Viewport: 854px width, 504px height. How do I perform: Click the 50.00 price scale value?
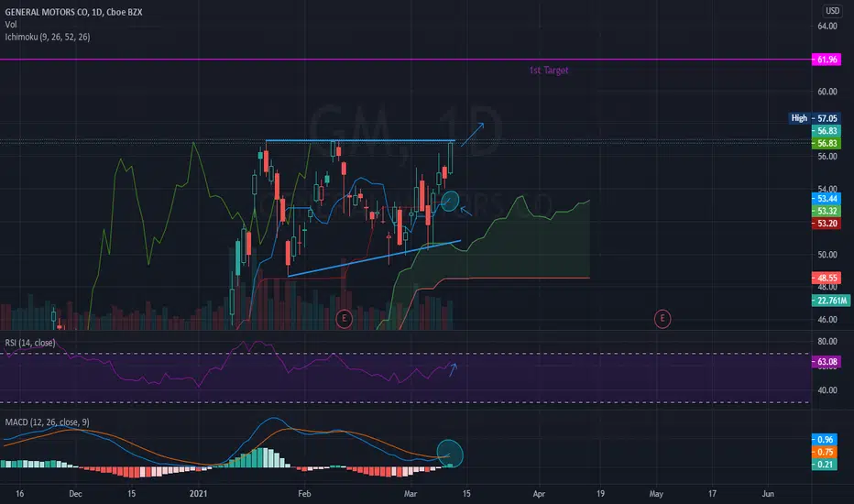(x=827, y=255)
